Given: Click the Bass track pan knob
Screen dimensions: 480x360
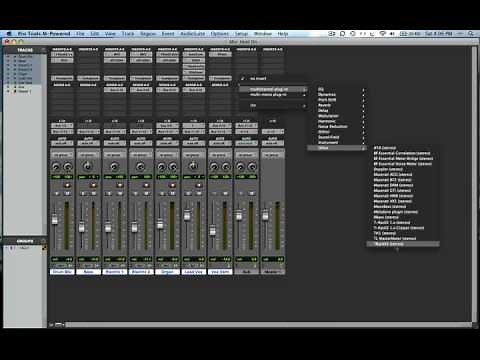Looking at the screenshot, I should [x=88, y=166].
